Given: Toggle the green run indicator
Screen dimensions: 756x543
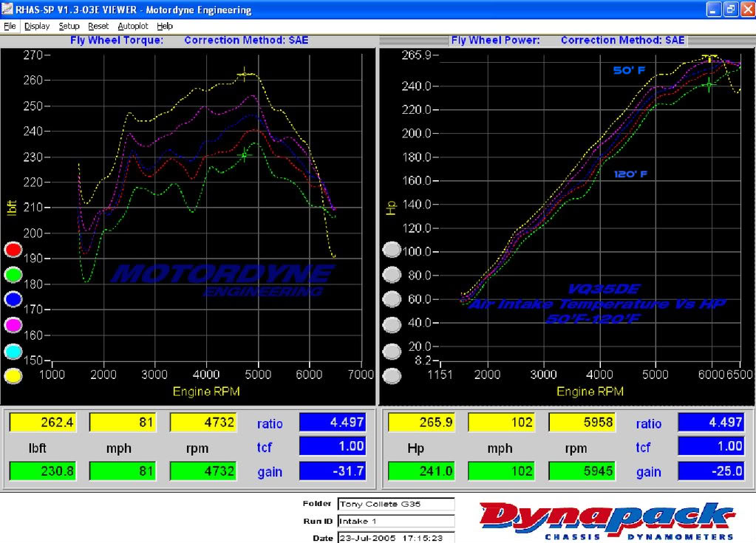Looking at the screenshot, I should coord(13,275).
